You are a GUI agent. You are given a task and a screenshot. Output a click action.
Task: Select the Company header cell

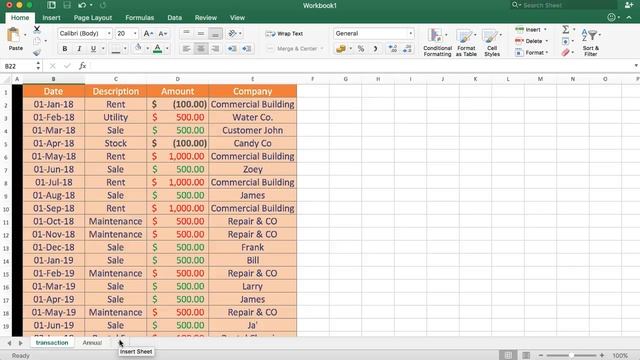tap(253, 91)
